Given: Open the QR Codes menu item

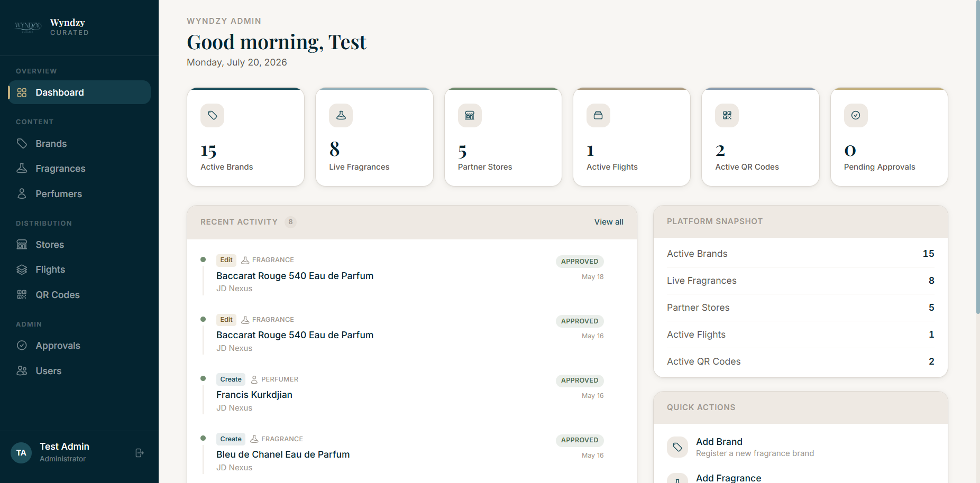Looking at the screenshot, I should (79, 295).
